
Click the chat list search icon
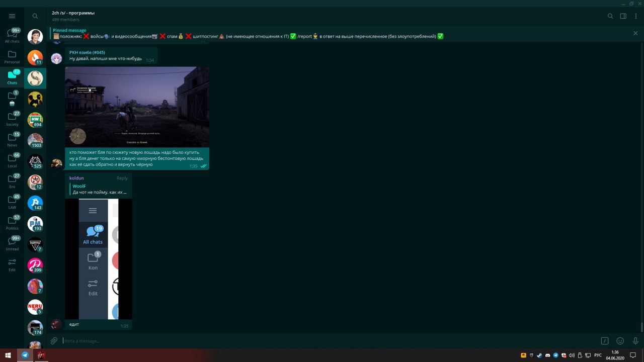tap(35, 16)
